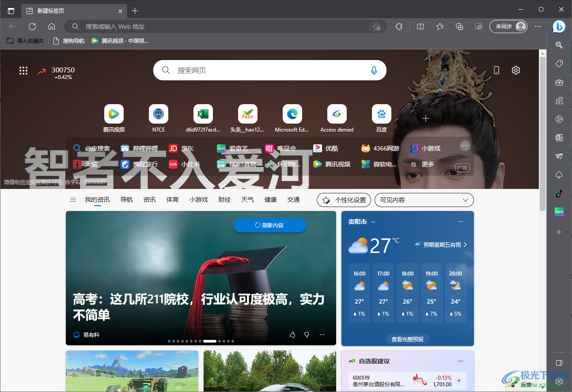The height and width of the screenshot is (392, 572).
Task: Open the Bing chat sidebar icon
Action: 559,26
